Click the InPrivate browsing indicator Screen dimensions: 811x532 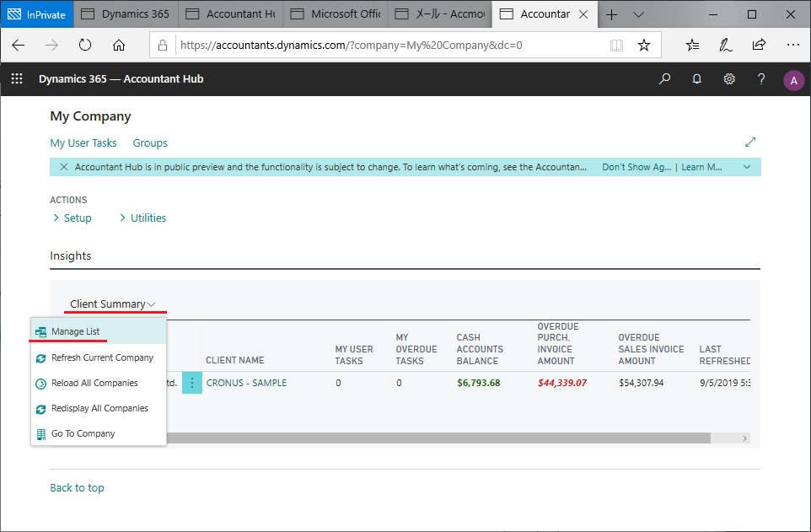point(37,14)
